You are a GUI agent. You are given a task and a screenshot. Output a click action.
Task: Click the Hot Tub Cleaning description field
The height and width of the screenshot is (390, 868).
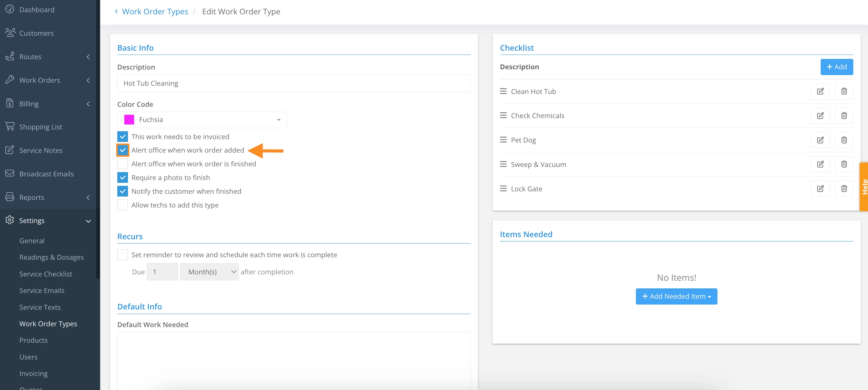point(294,83)
